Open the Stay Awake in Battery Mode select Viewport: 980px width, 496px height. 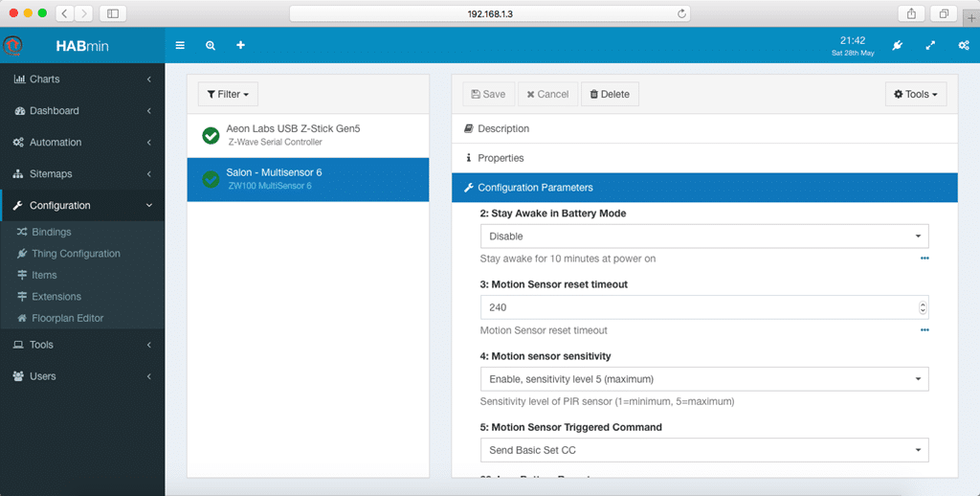704,237
